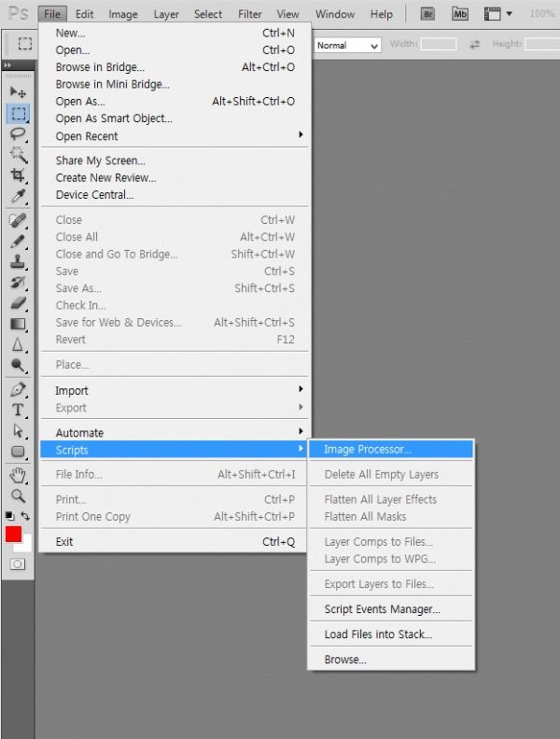560x739 pixels.
Task: Expand the Open Recent submenu
Action: point(175,136)
